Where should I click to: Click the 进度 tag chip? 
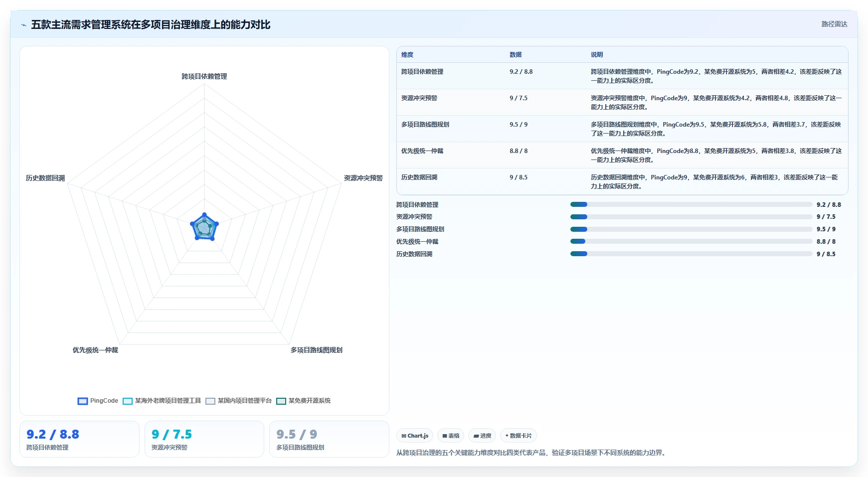(482, 436)
